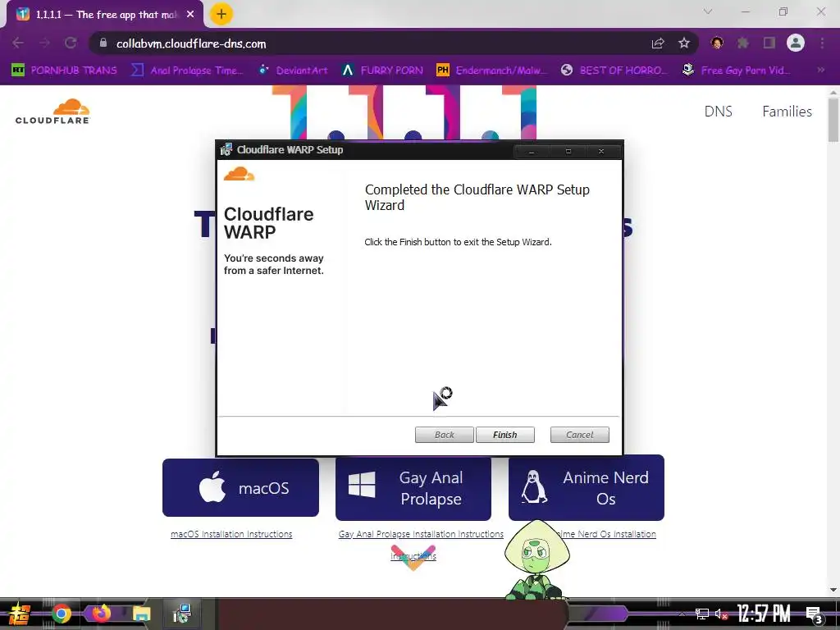This screenshot has width=840, height=630.
Task: Bookmark this page with the star icon
Action: tap(683, 43)
